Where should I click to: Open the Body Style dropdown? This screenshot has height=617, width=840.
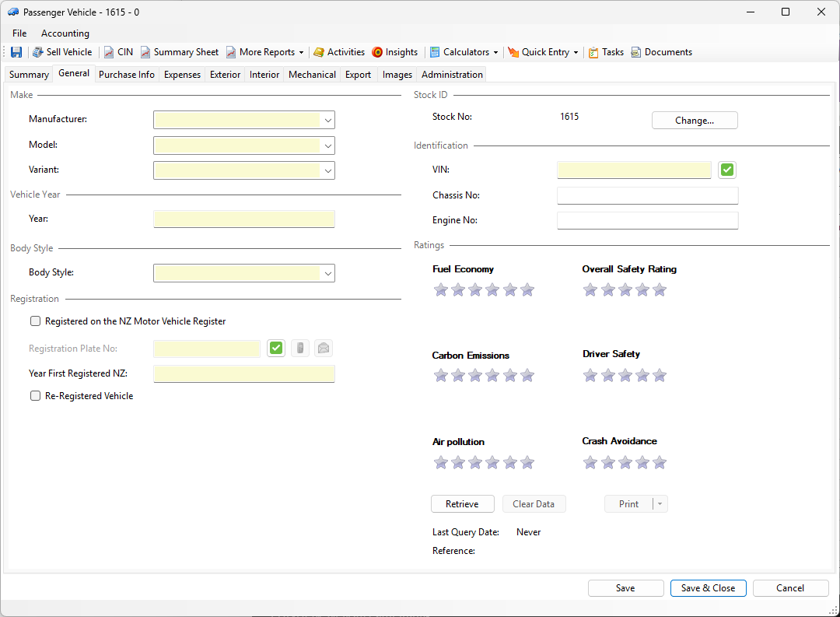click(x=328, y=273)
